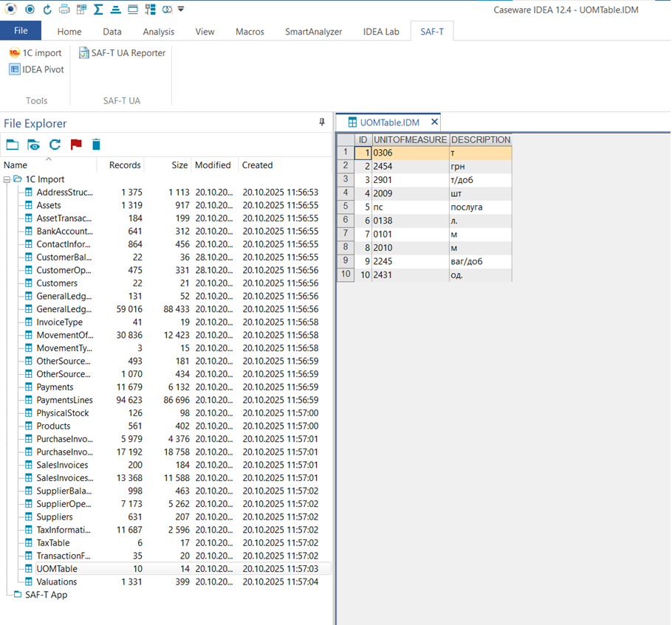Select the UOMTable.IDM document tab
This screenshot has height=625, width=672.
(x=389, y=122)
